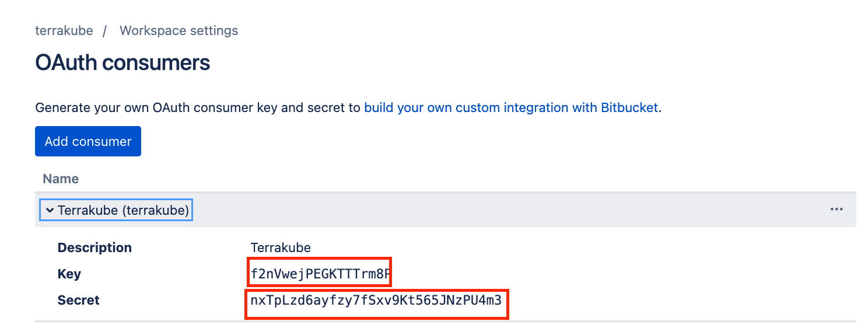
Task: Select the consumer Key value text
Action: (320, 274)
